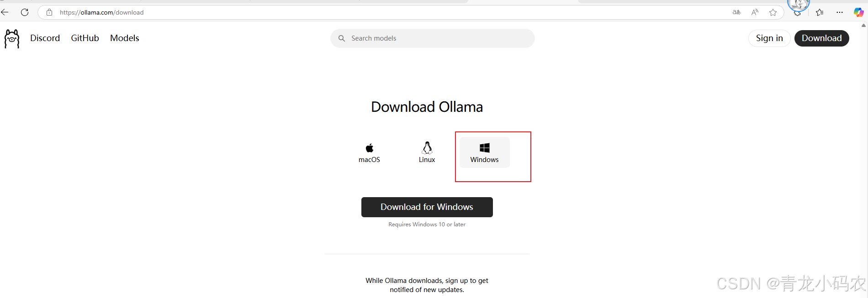Reload the page with refresh icon
The image size is (868, 298).
(25, 12)
